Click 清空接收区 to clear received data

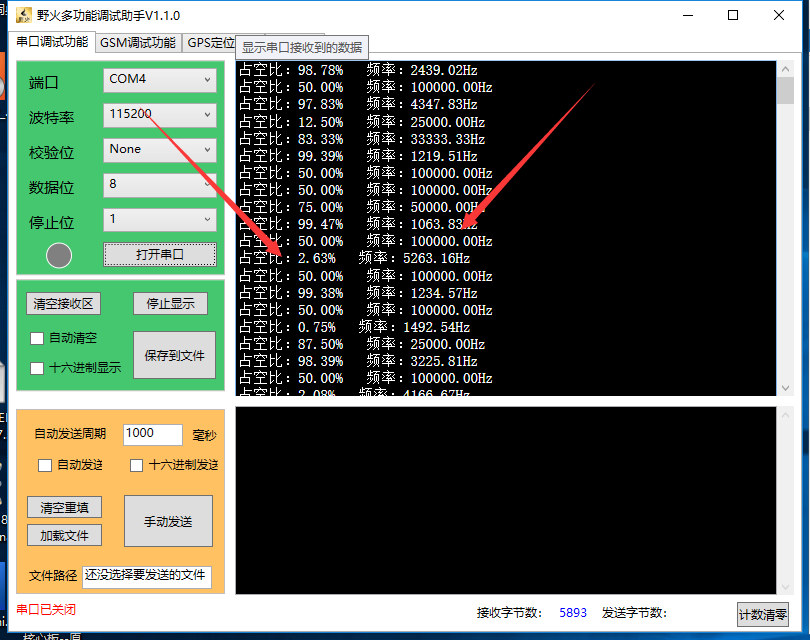click(63, 303)
